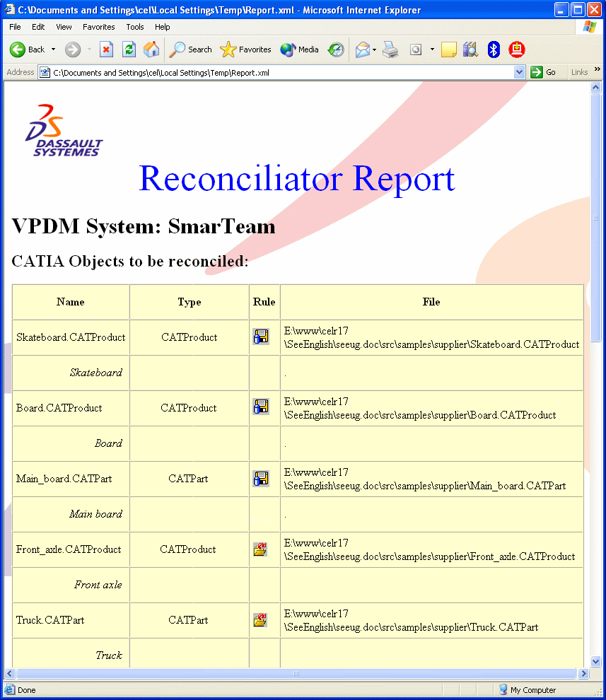
Task: Open the Search pane
Action: click(x=191, y=49)
